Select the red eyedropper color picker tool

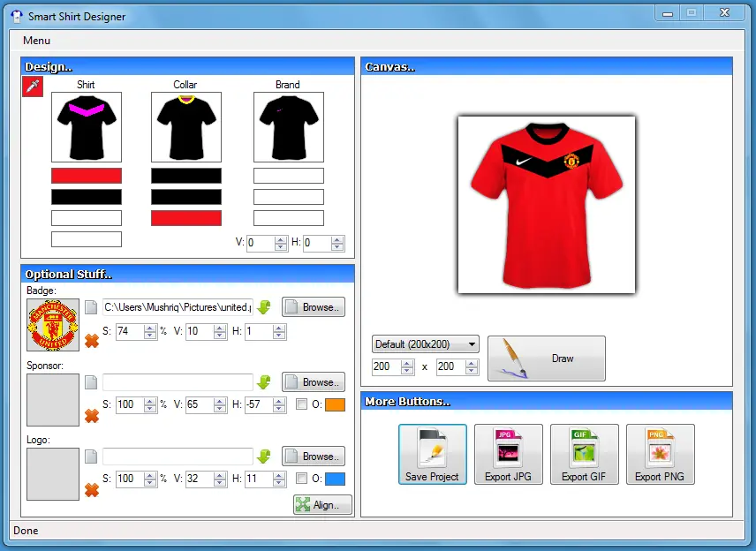(33, 87)
